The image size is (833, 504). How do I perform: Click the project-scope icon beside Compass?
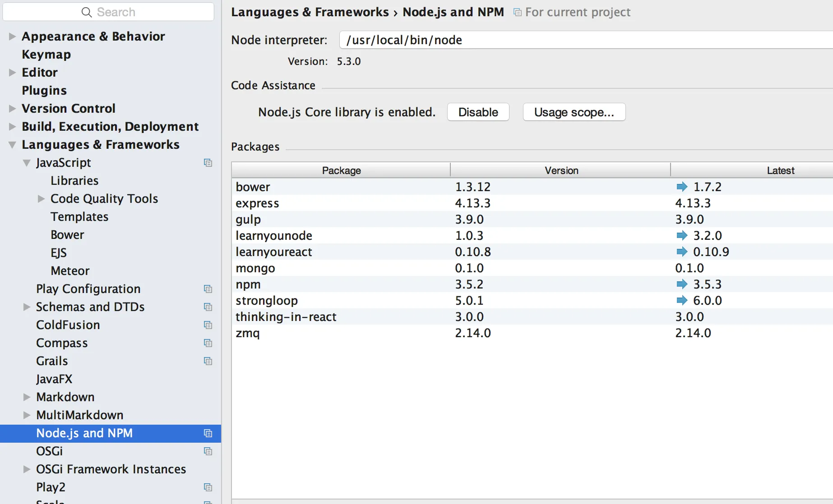(208, 343)
